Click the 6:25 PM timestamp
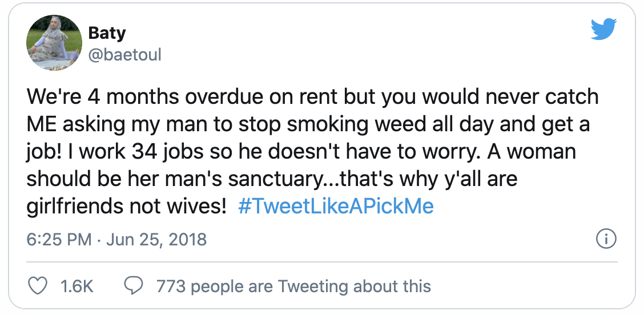This screenshot has width=644, height=315. click(59, 239)
